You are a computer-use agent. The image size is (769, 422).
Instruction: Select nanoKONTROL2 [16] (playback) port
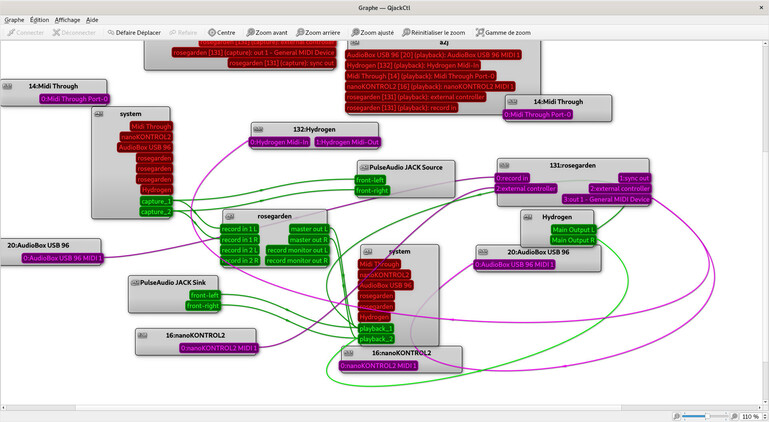click(x=430, y=87)
